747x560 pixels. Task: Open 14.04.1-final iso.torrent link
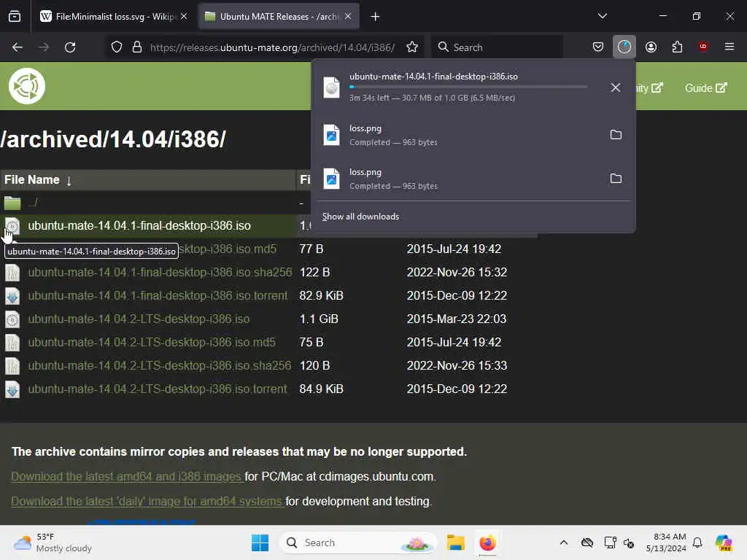[x=158, y=296]
